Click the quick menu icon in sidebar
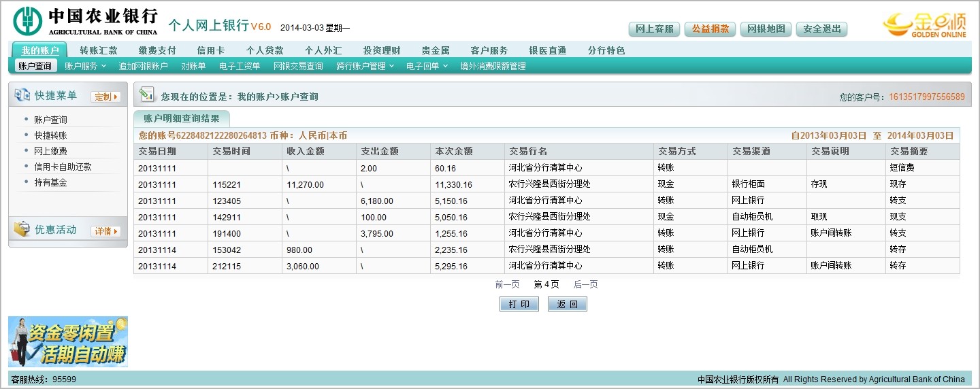The image size is (980, 389). [22, 96]
